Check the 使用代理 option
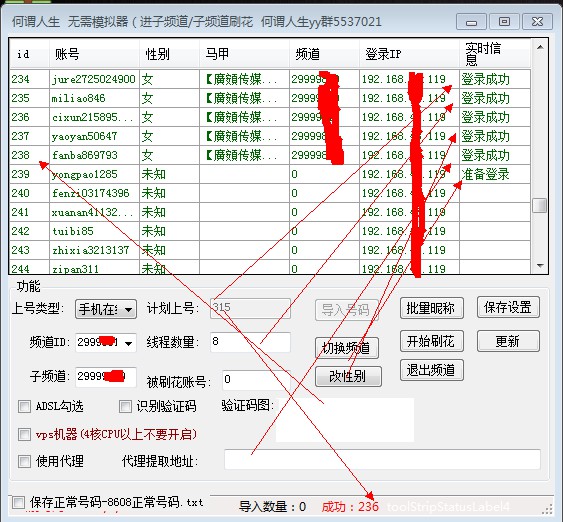563x522 pixels. [x=24, y=461]
